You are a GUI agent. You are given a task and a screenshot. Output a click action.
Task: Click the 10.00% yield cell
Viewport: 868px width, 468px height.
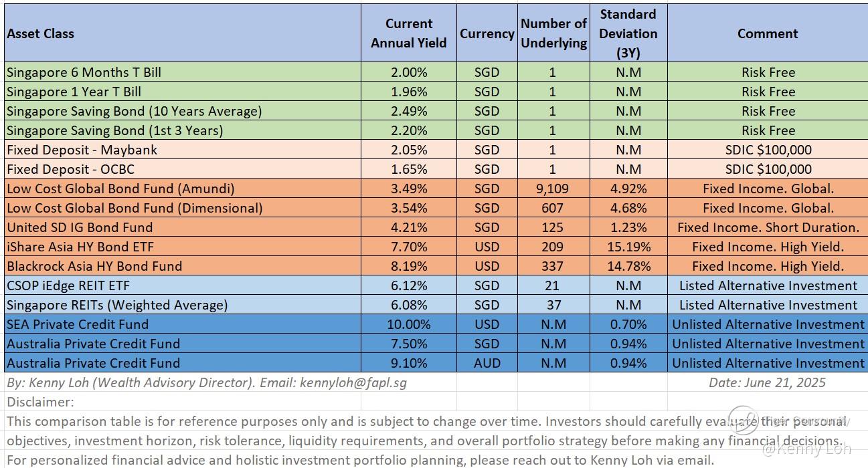(408, 324)
